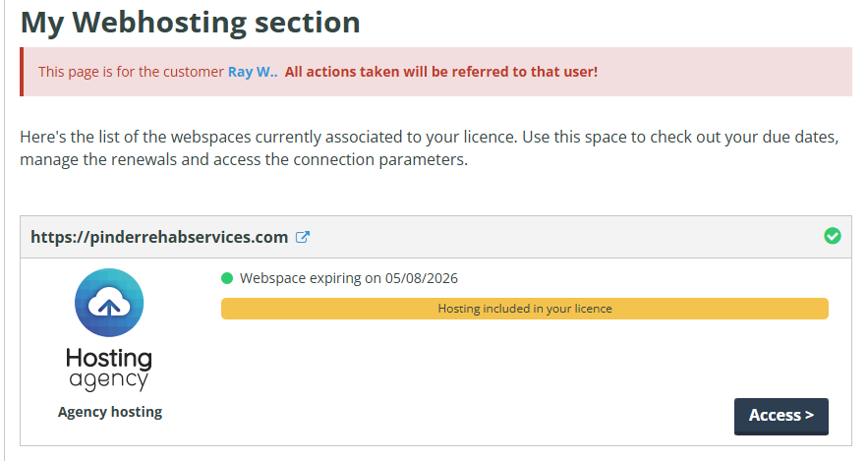Open the Ray W.. customer link
The height and width of the screenshot is (461, 868).
tap(253, 72)
